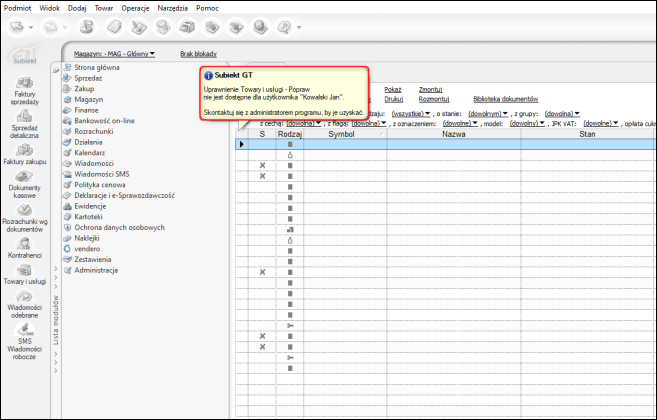Open the 'o stanie' (dowolnym) filter dropdown

tap(488, 114)
